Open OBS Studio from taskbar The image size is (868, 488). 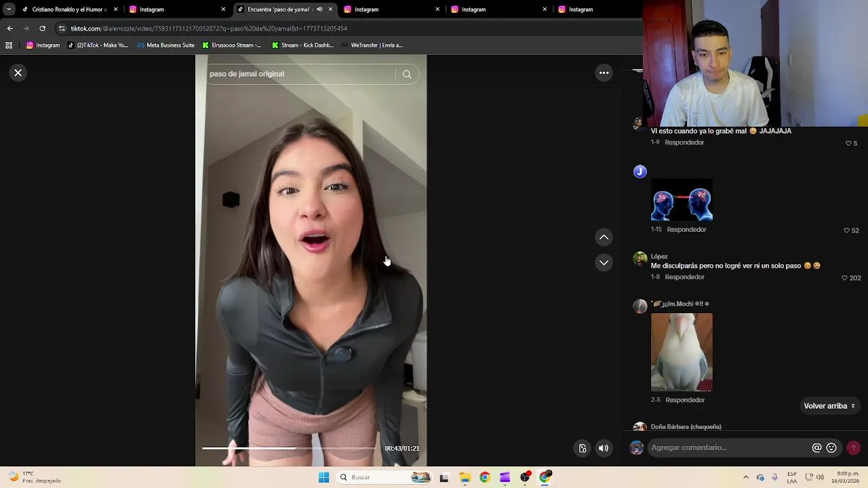pos(525,477)
